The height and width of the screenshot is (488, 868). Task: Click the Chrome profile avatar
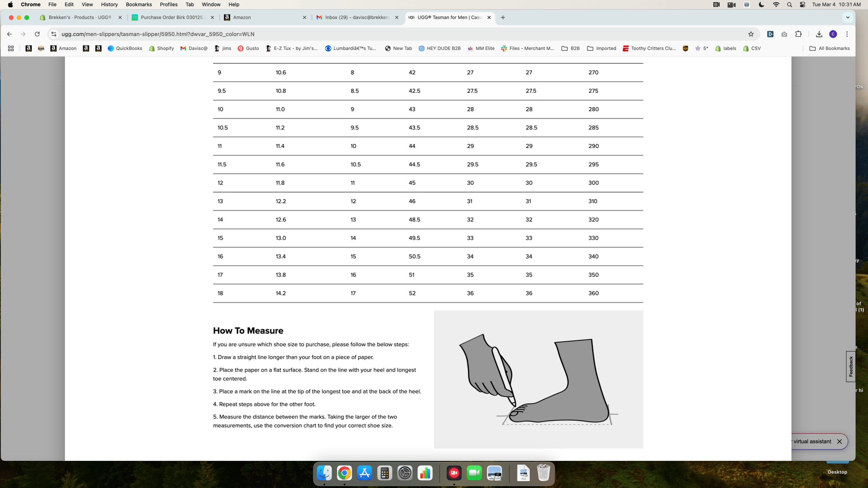click(833, 34)
